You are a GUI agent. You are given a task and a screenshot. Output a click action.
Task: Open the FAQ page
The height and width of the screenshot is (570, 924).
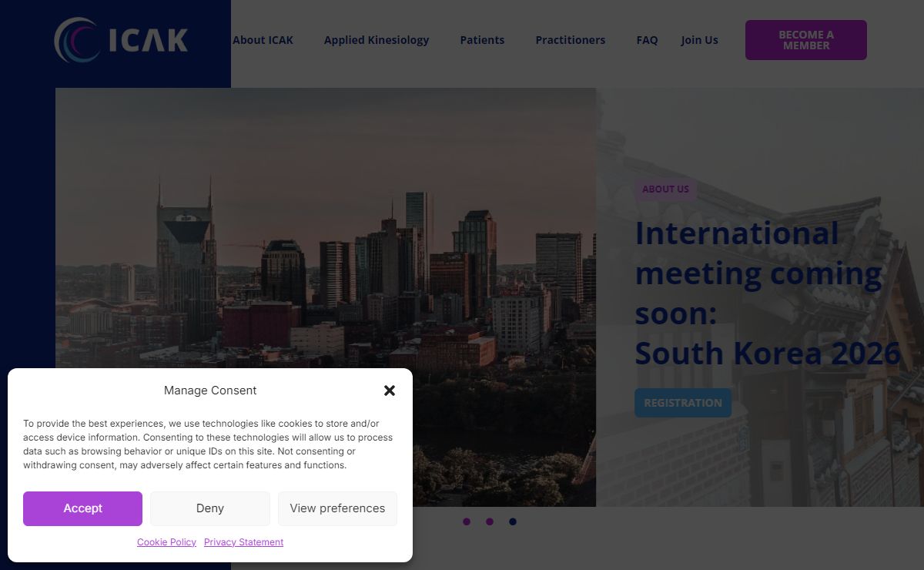pos(647,40)
